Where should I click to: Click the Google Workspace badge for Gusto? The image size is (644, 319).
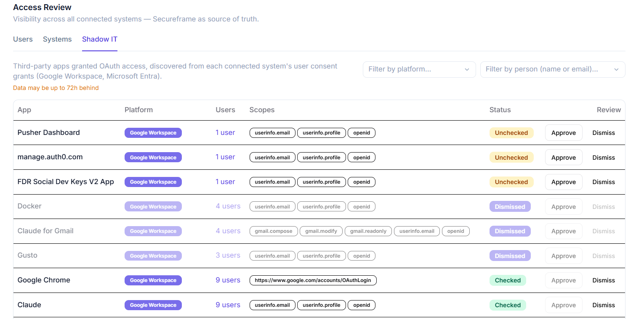click(x=153, y=256)
